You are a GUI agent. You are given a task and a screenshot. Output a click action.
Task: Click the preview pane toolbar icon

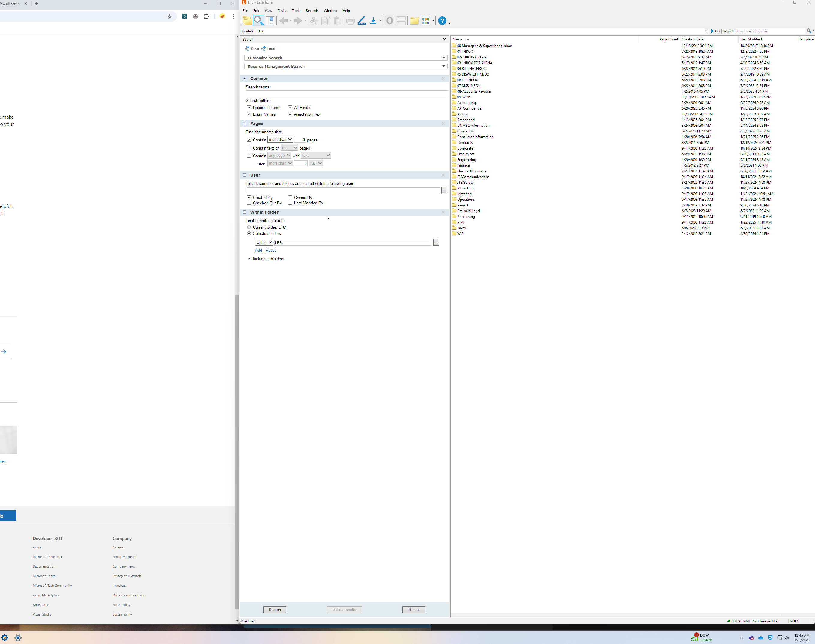pos(270,21)
